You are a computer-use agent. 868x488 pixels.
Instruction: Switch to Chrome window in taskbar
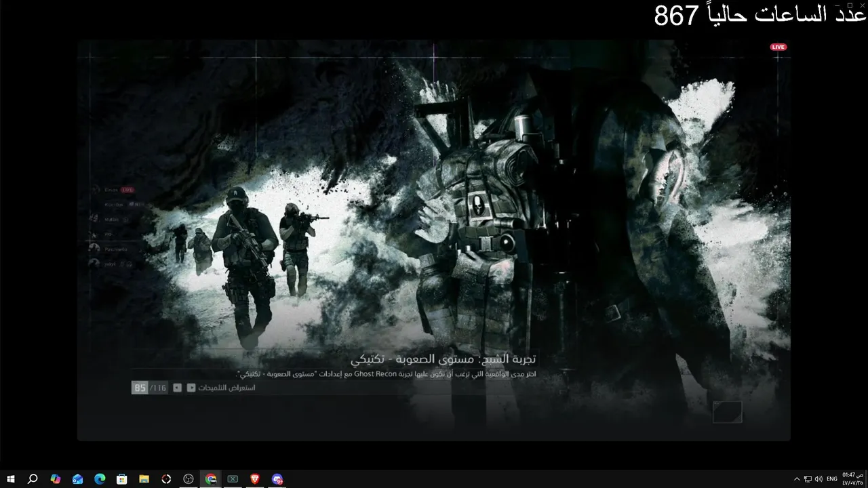click(211, 479)
